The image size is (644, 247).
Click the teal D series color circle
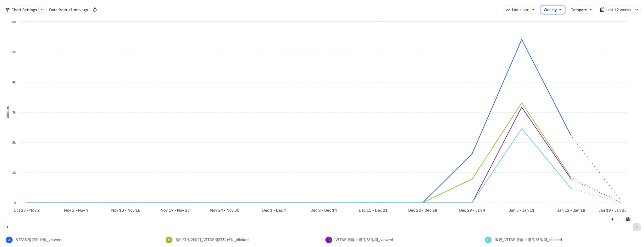488,240
